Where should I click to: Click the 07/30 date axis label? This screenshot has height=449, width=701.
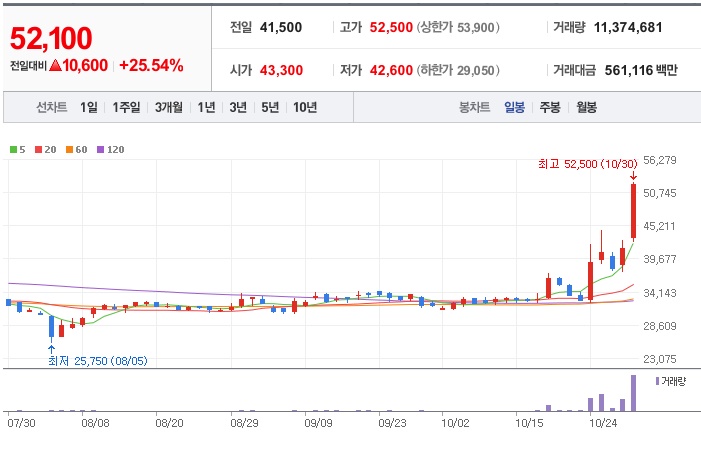point(21,423)
